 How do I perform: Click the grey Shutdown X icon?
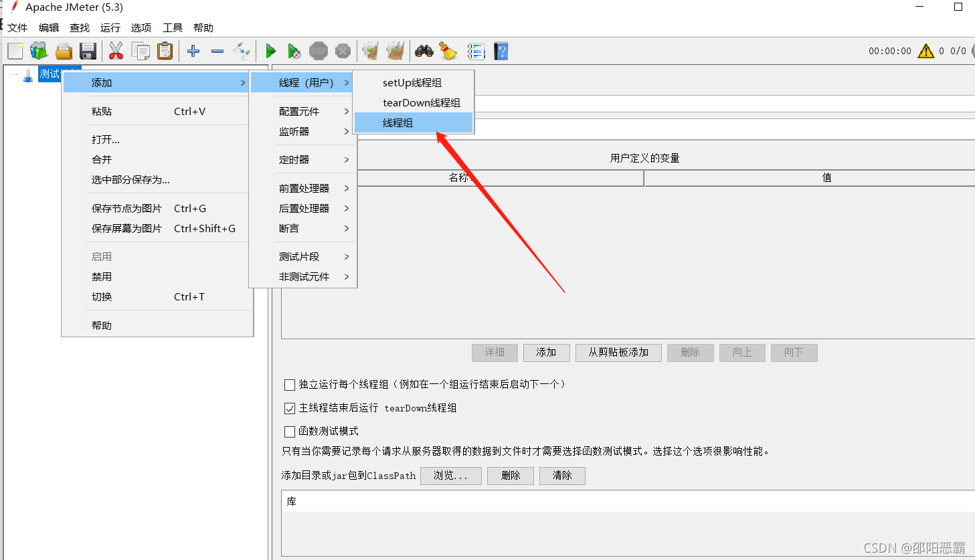(343, 51)
